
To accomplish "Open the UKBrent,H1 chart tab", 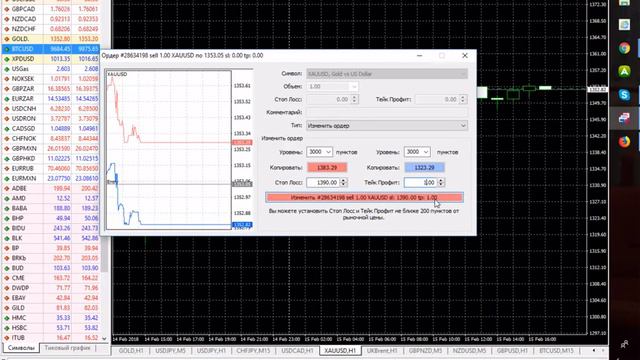I will [382, 351].
